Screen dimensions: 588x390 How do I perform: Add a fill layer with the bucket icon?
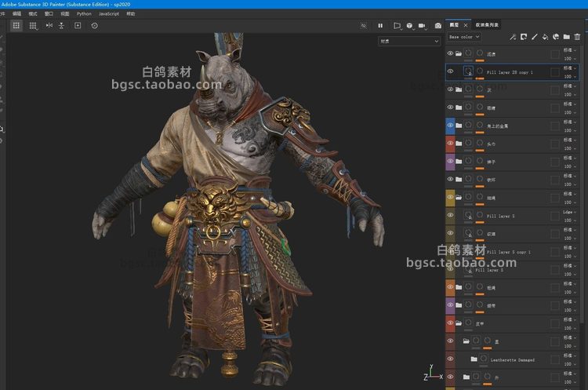point(545,37)
